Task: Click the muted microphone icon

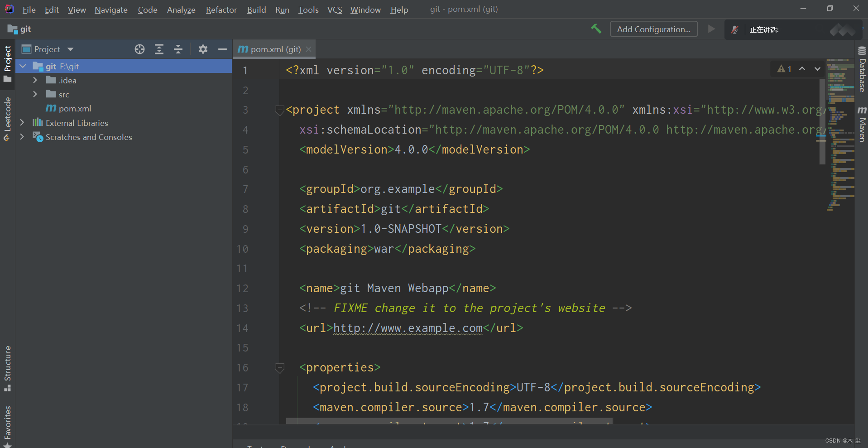Action: [734, 29]
